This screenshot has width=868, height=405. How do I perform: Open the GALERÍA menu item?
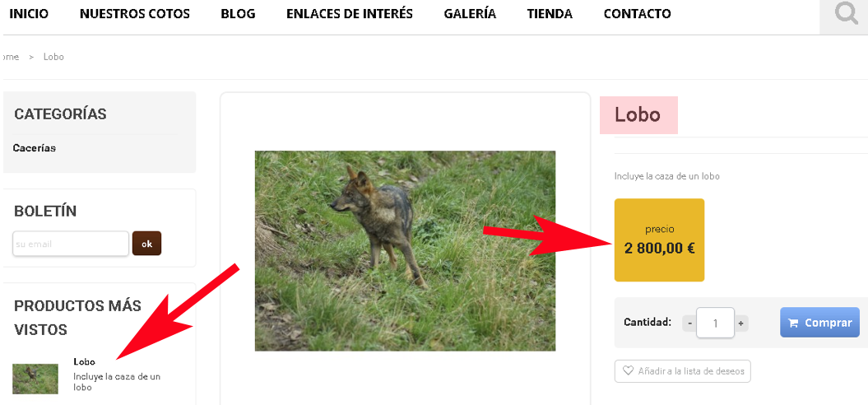pos(470,14)
